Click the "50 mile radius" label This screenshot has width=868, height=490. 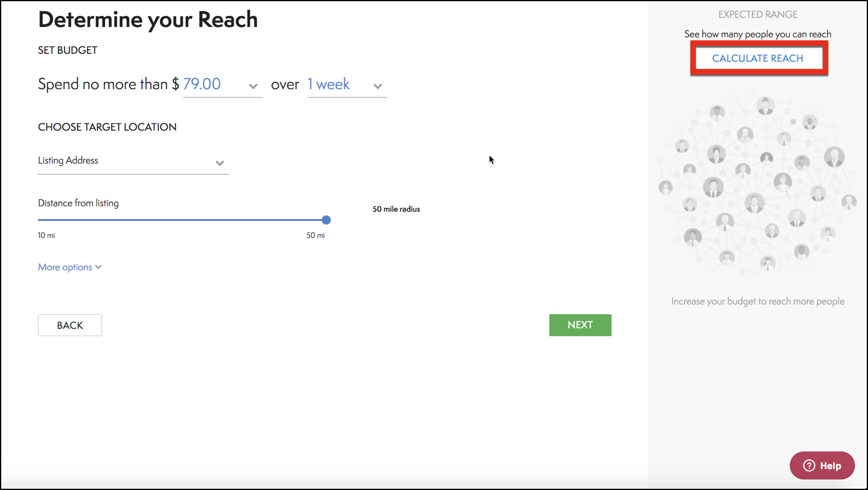(396, 209)
